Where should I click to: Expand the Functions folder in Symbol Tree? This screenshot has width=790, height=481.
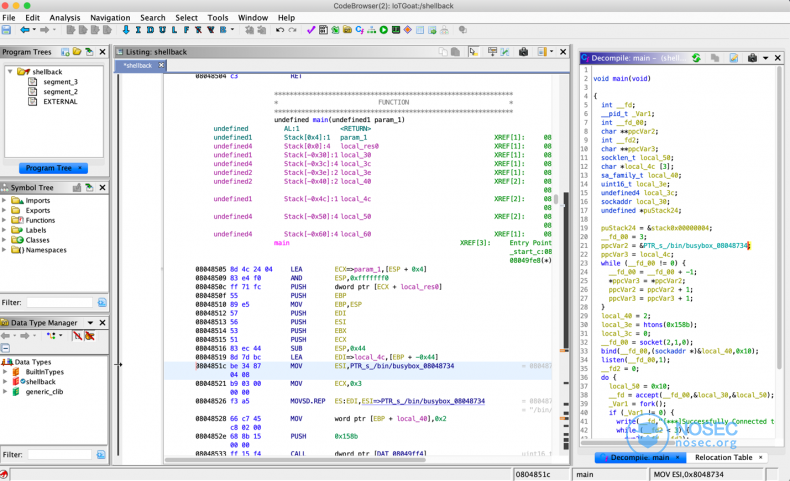click(5, 220)
